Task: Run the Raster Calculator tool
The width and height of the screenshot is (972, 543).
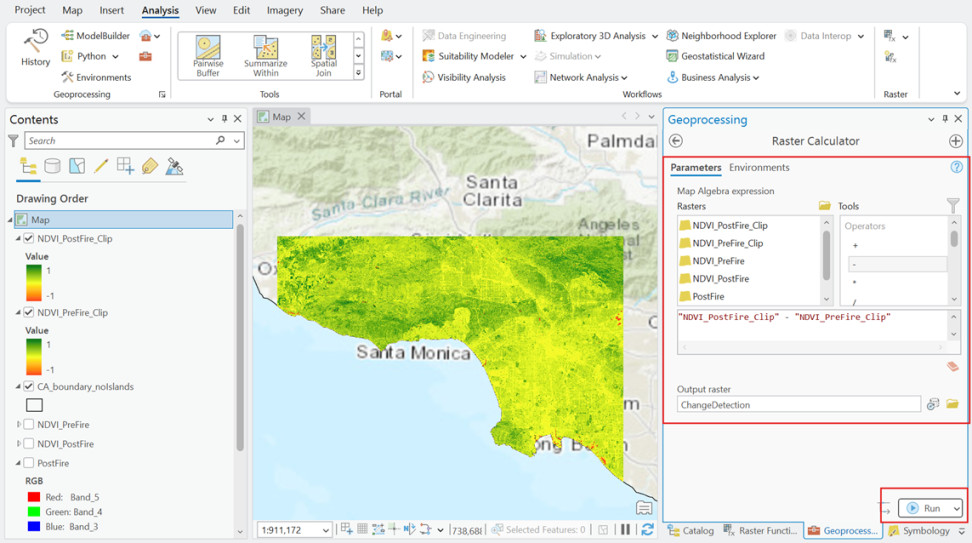Action: (x=925, y=508)
